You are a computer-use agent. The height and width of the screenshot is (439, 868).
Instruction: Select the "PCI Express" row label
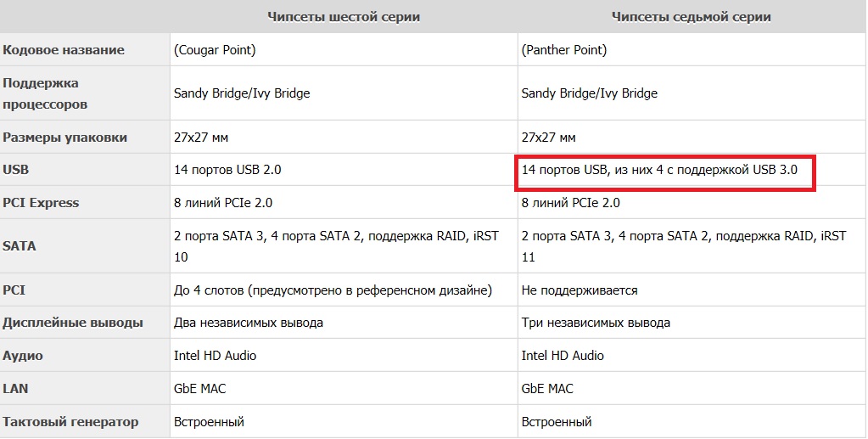tap(41, 203)
